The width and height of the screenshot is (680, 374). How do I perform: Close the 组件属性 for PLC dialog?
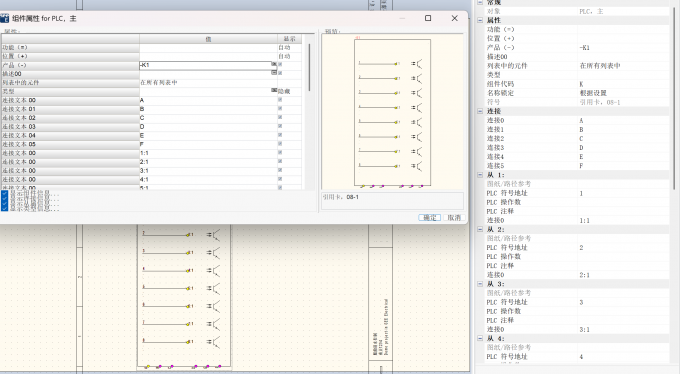[x=454, y=18]
